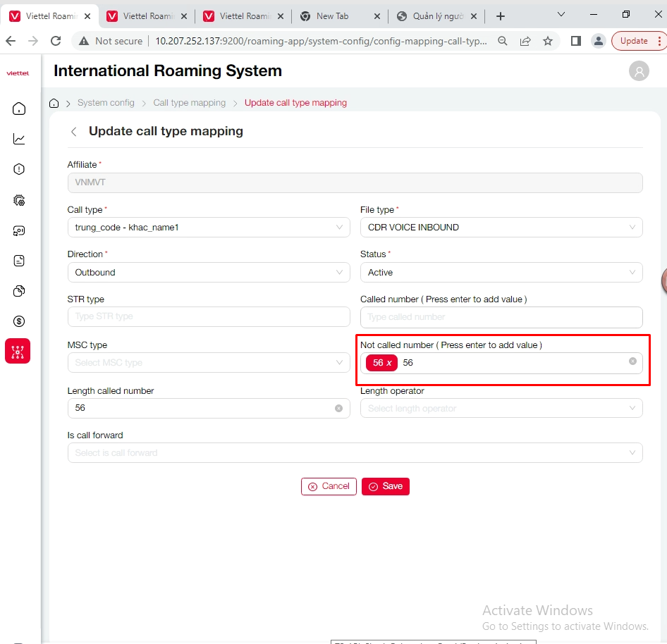Screen dimensions: 667x644
Task: Click the dollar sign sidebar icon
Action: coord(19,321)
